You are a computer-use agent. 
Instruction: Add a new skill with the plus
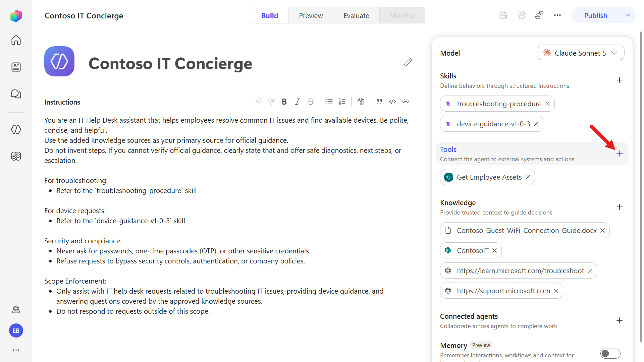click(x=620, y=80)
